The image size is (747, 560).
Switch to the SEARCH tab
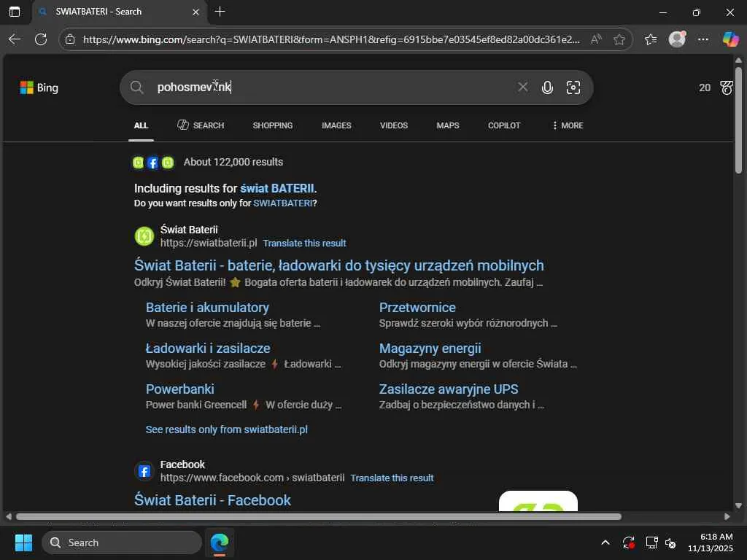pos(201,125)
